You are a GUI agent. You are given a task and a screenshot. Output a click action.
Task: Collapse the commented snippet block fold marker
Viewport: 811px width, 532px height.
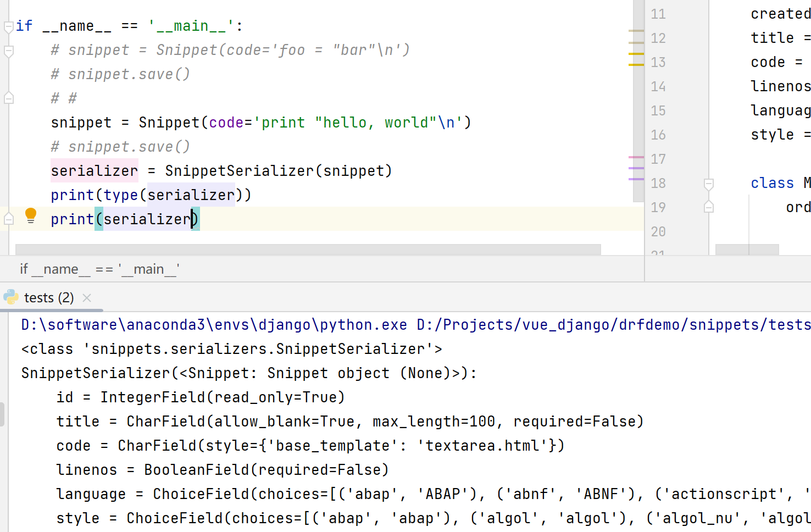pyautogui.click(x=8, y=51)
